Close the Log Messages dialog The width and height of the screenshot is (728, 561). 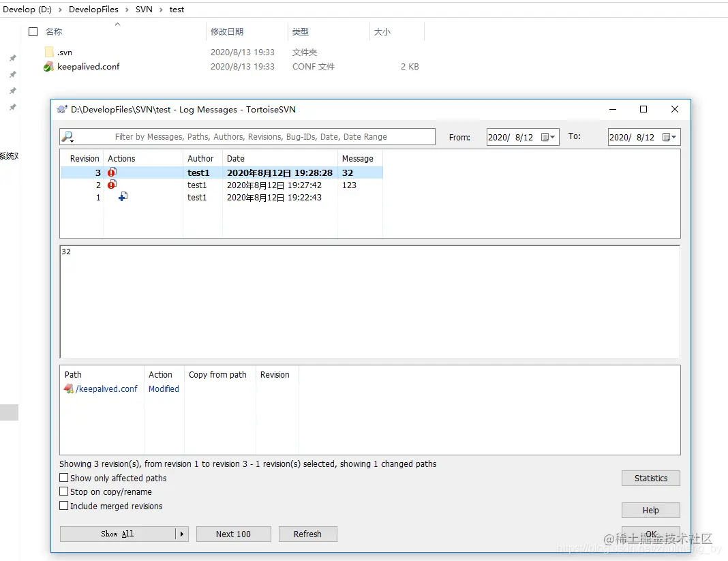click(x=675, y=109)
